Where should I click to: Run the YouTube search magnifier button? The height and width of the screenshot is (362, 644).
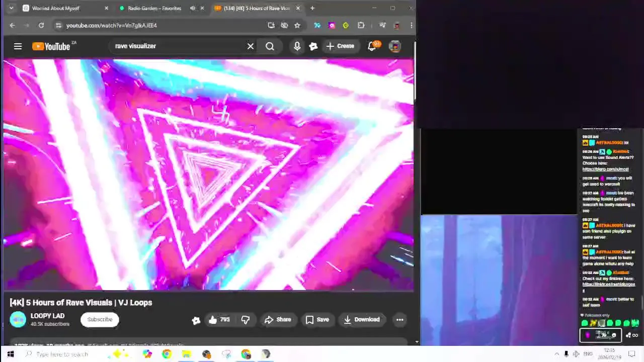[270, 46]
